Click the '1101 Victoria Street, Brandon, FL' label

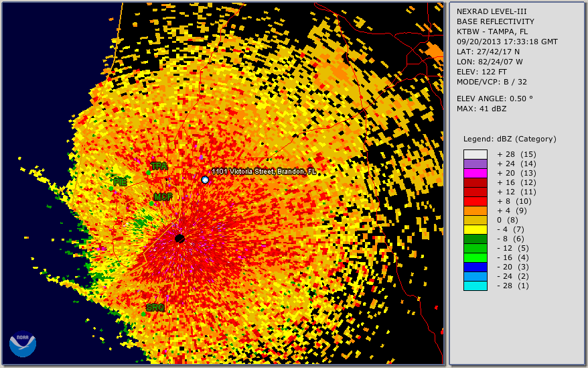tap(264, 172)
